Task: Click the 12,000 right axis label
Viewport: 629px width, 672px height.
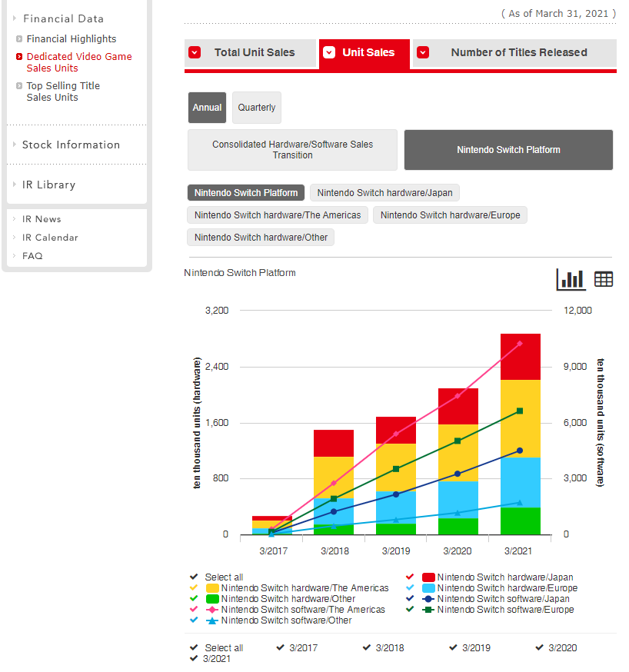Action: point(577,311)
